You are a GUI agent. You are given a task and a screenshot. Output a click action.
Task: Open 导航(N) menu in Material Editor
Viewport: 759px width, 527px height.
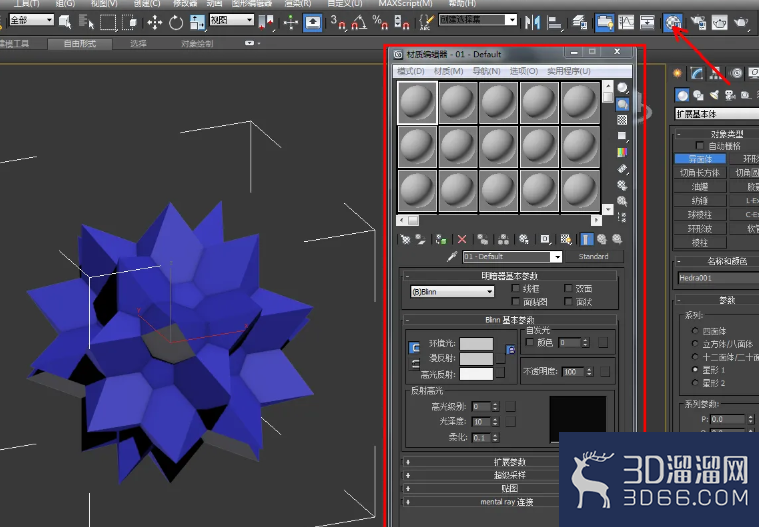point(486,71)
